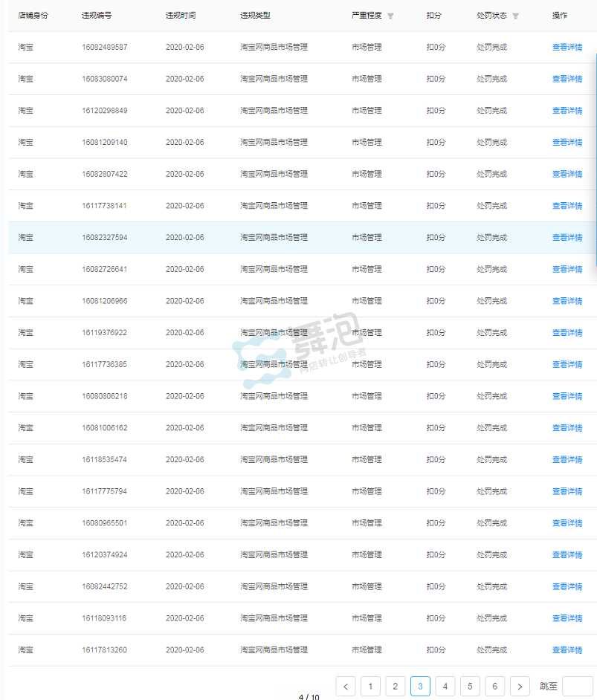Select current page 3 button

(x=420, y=687)
